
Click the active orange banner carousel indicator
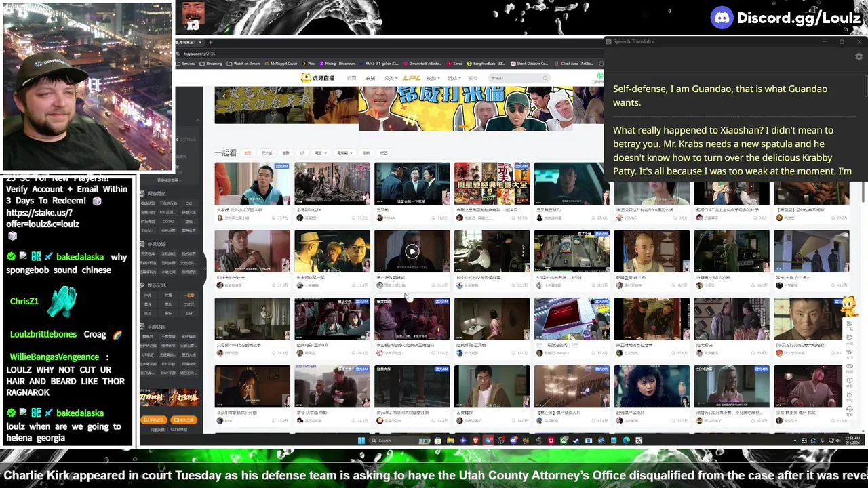tap(463, 126)
